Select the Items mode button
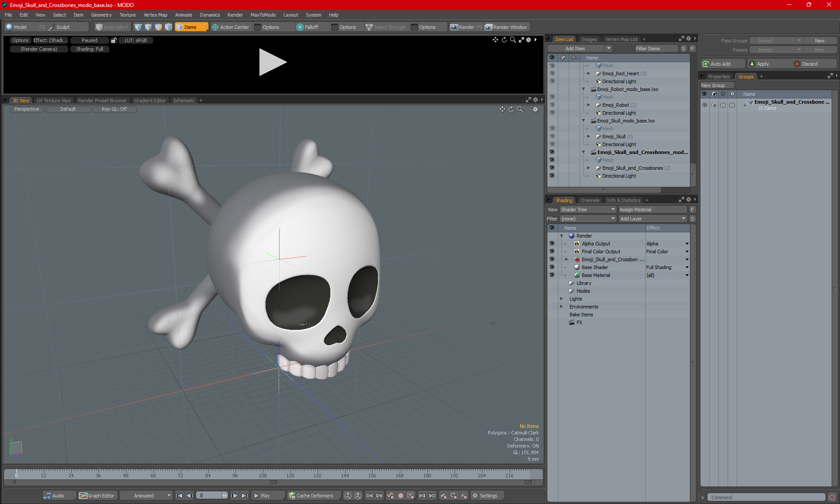This screenshot has width=840, height=504. pyautogui.click(x=191, y=27)
